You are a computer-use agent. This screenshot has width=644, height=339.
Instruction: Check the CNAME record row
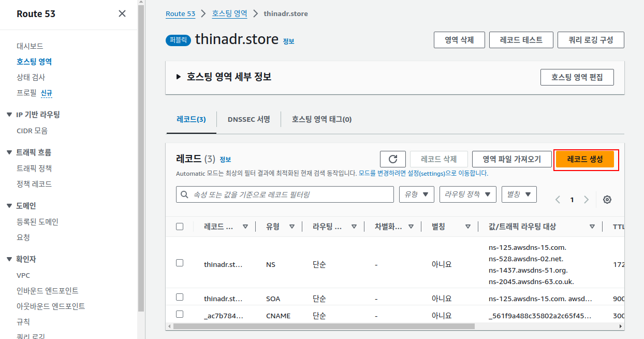[180, 314]
